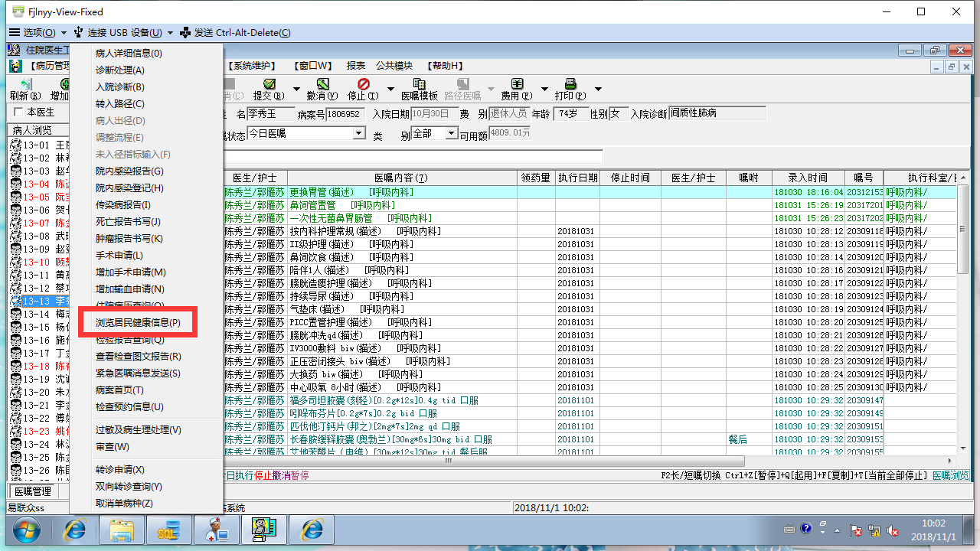Image resolution: width=980 pixels, height=551 pixels.
Task: Choose 病案首页(T) from the menu
Action: 145,390
